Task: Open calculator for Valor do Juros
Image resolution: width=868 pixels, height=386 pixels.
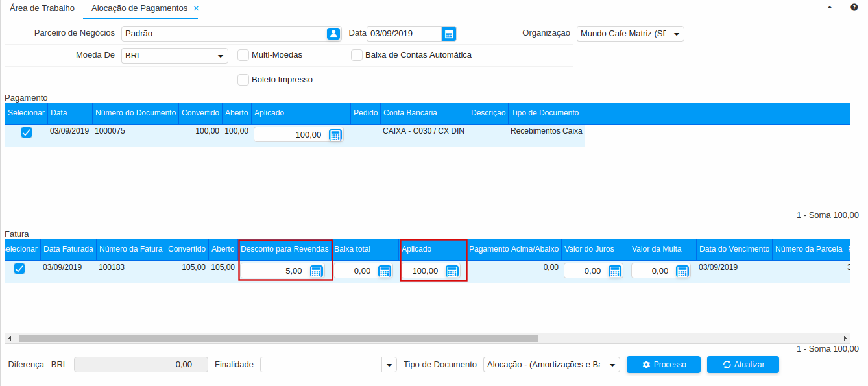Action: click(x=614, y=271)
